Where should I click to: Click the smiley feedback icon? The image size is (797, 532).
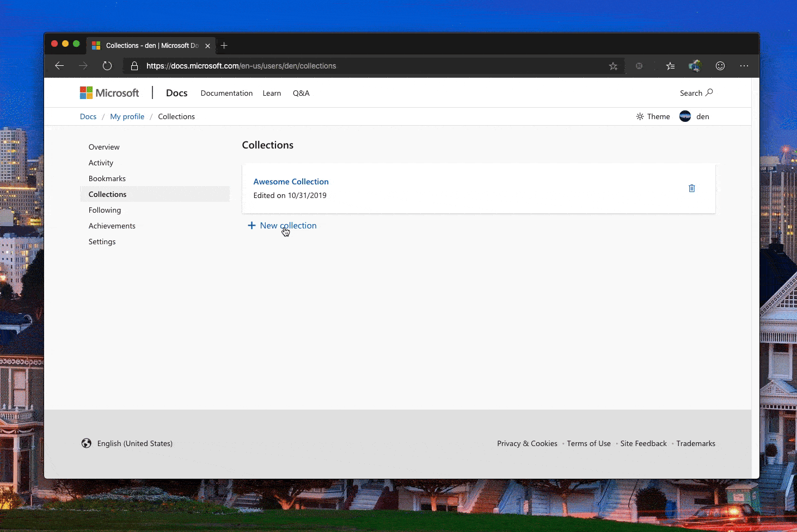point(720,66)
